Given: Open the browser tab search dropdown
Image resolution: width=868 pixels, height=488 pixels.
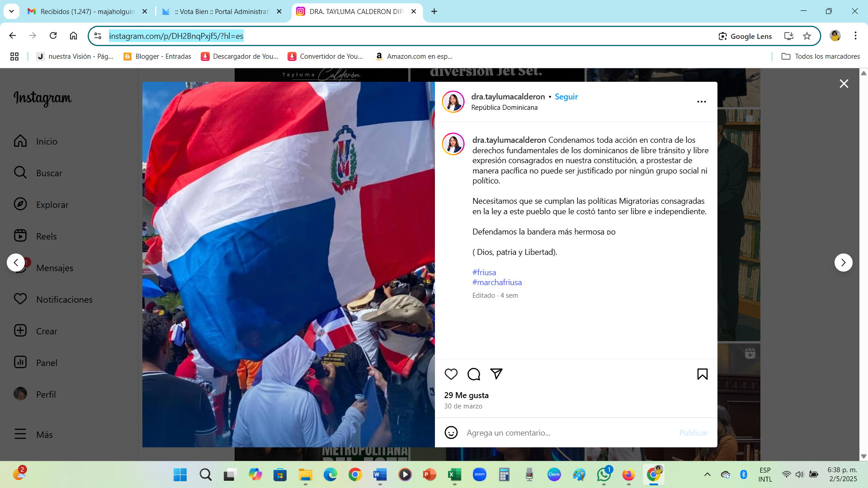Looking at the screenshot, I should [11, 11].
